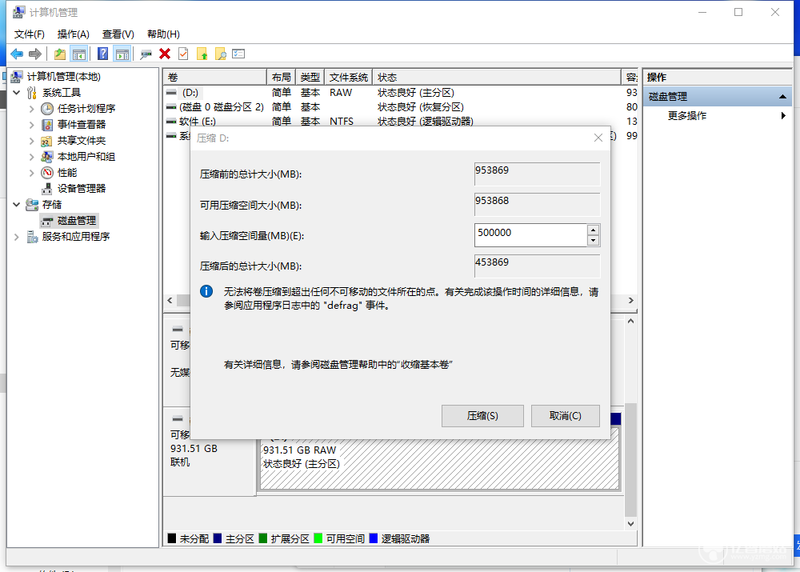This screenshot has width=800, height=572.
Task: Open the Help (帮助) menu
Action: point(163,34)
